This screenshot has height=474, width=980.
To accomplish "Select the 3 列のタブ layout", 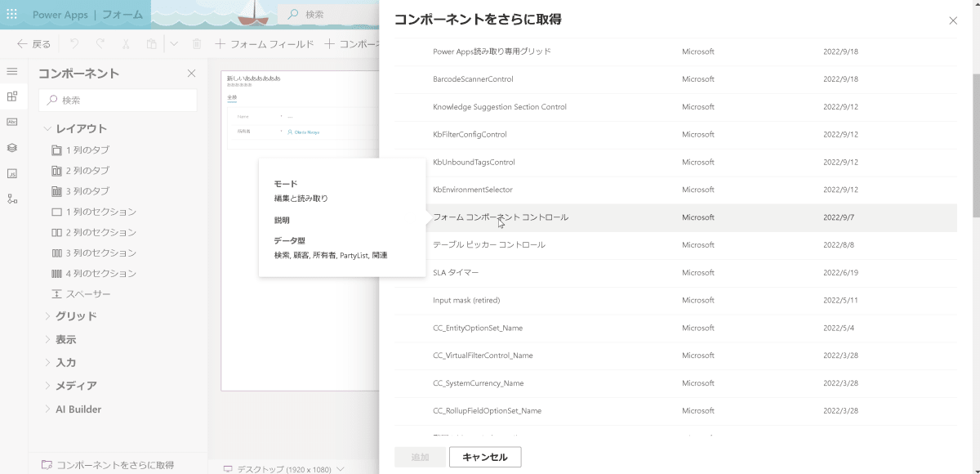I will pos(79,191).
